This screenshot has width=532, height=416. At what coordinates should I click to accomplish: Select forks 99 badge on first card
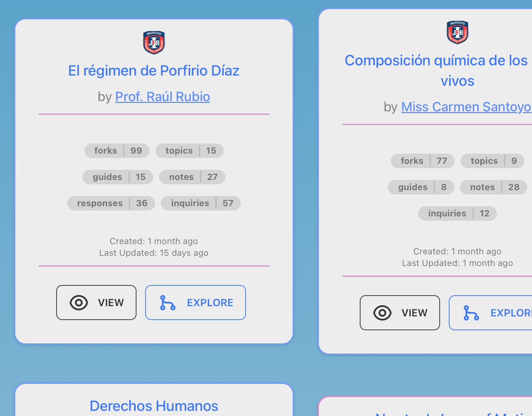click(117, 151)
